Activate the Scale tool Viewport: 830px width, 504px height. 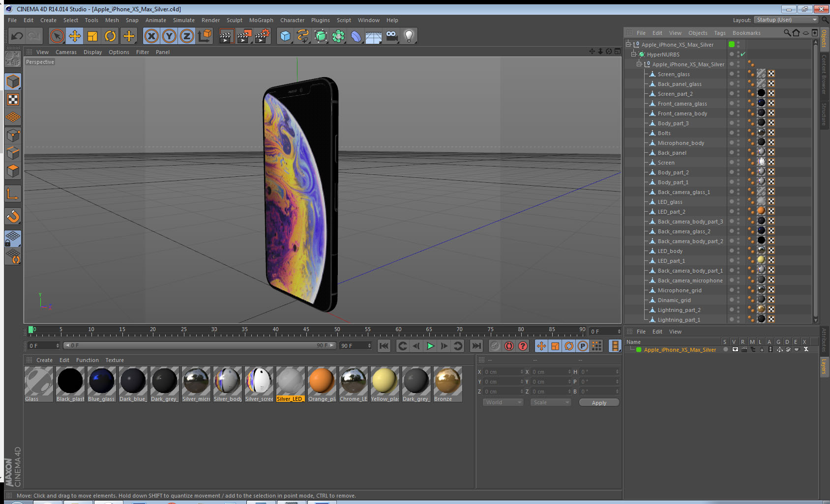pyautogui.click(x=92, y=36)
